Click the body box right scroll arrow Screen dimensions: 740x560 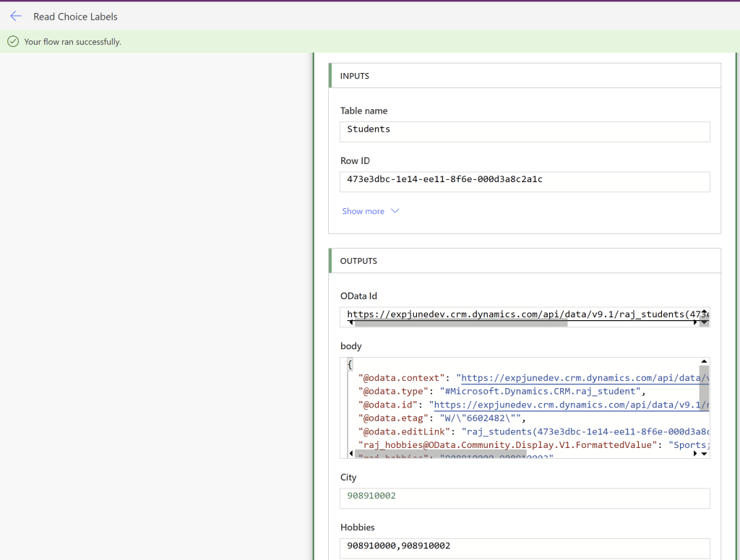click(x=696, y=453)
